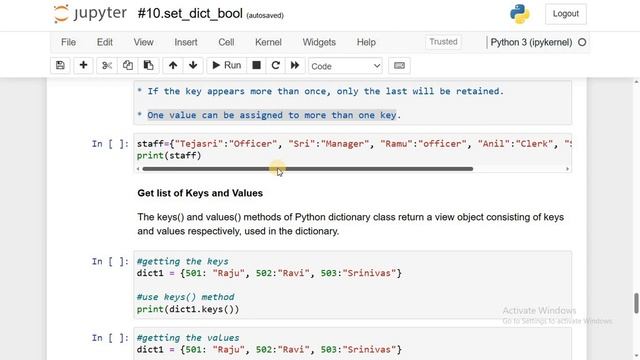Click the 'Get list of Keys and Values' heading

pyautogui.click(x=200, y=193)
